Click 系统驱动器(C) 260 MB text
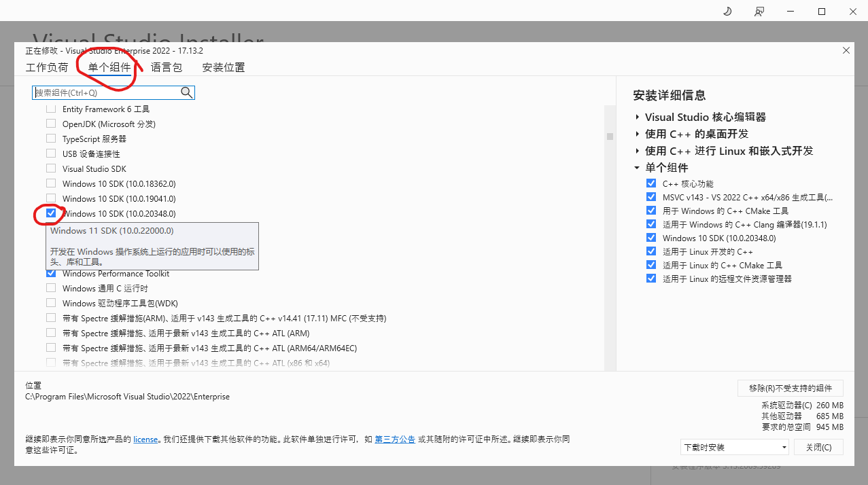 point(803,406)
